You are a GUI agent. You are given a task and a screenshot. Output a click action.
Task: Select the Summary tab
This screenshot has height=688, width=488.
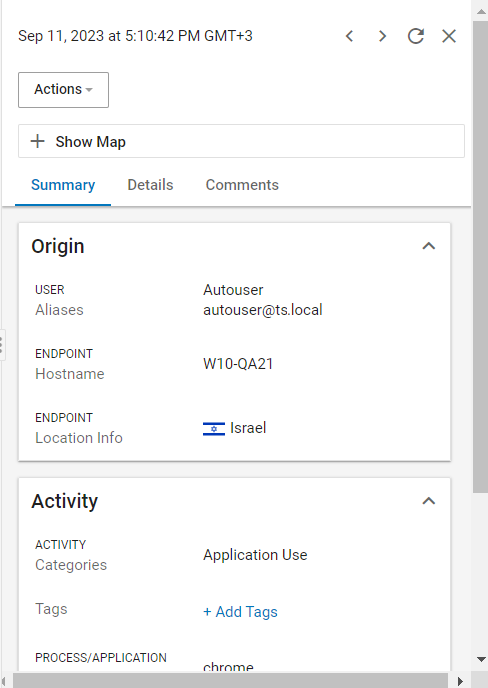click(63, 185)
